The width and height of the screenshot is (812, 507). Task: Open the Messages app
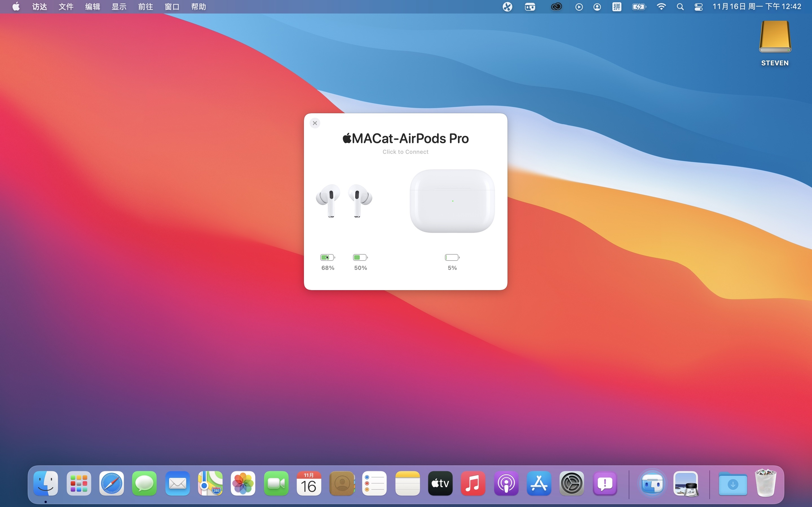click(x=144, y=483)
